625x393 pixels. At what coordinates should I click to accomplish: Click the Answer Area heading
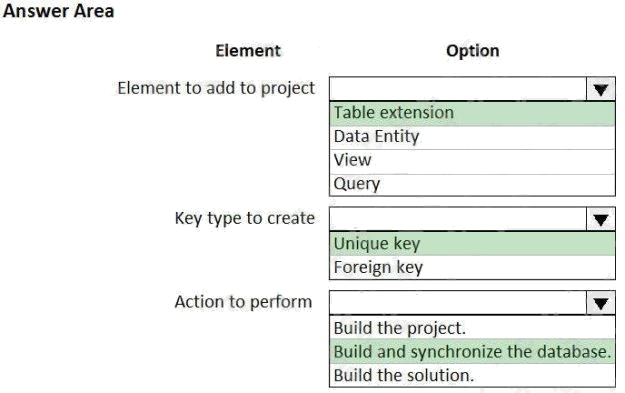click(59, 11)
